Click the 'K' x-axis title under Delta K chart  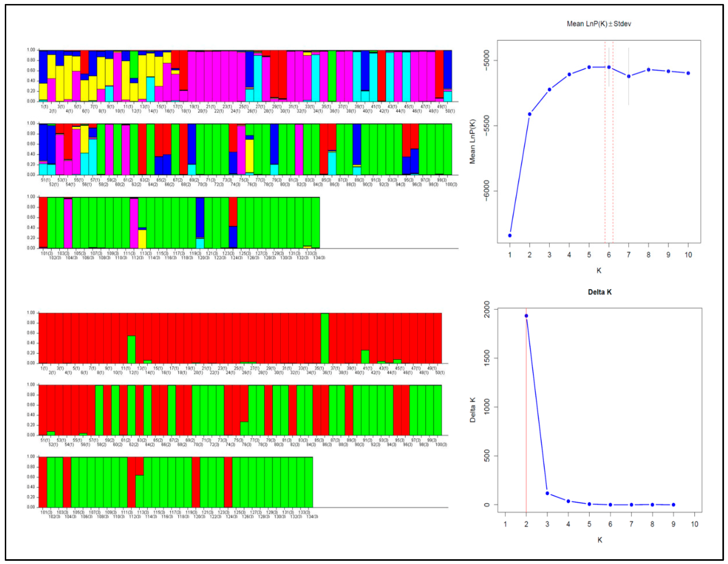pos(600,540)
